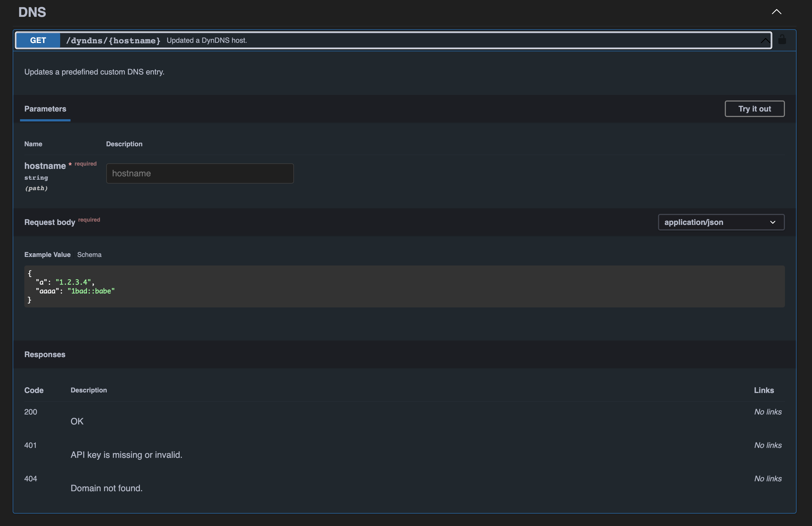Click the DNS tag heading
This screenshot has height=526, width=812.
32,12
